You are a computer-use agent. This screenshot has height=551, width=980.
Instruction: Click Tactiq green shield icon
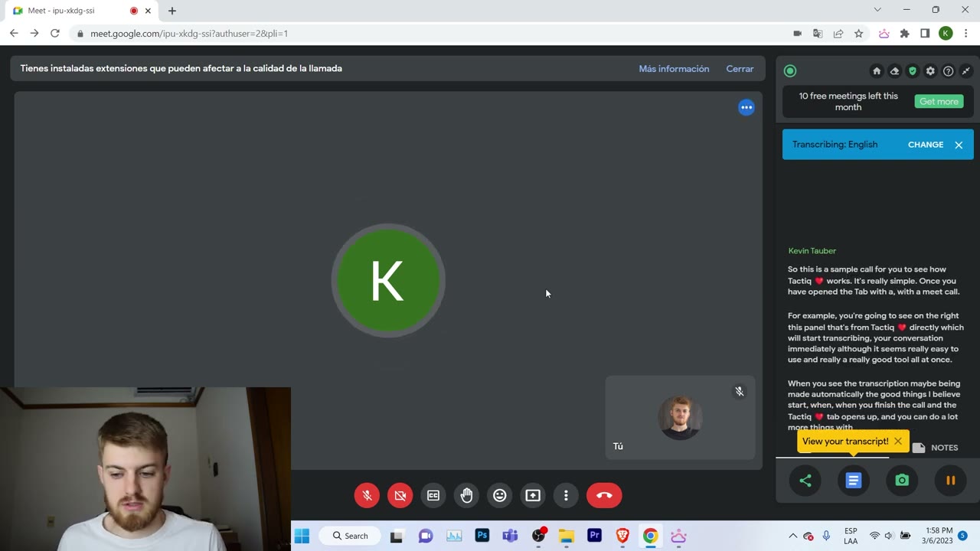pos(913,71)
